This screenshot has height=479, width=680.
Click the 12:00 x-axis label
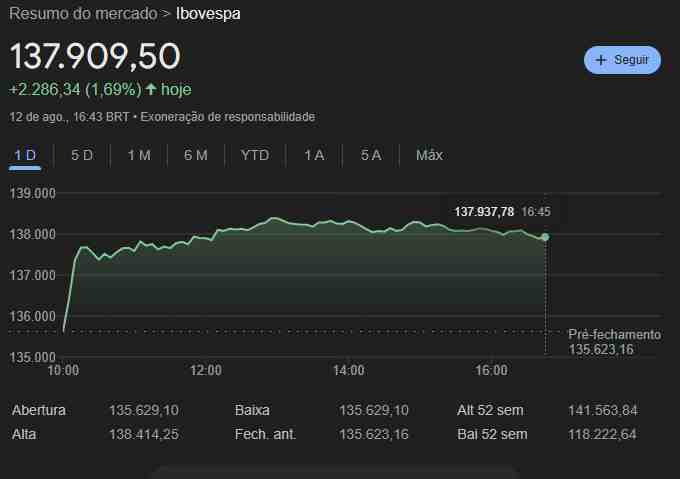pos(206,371)
